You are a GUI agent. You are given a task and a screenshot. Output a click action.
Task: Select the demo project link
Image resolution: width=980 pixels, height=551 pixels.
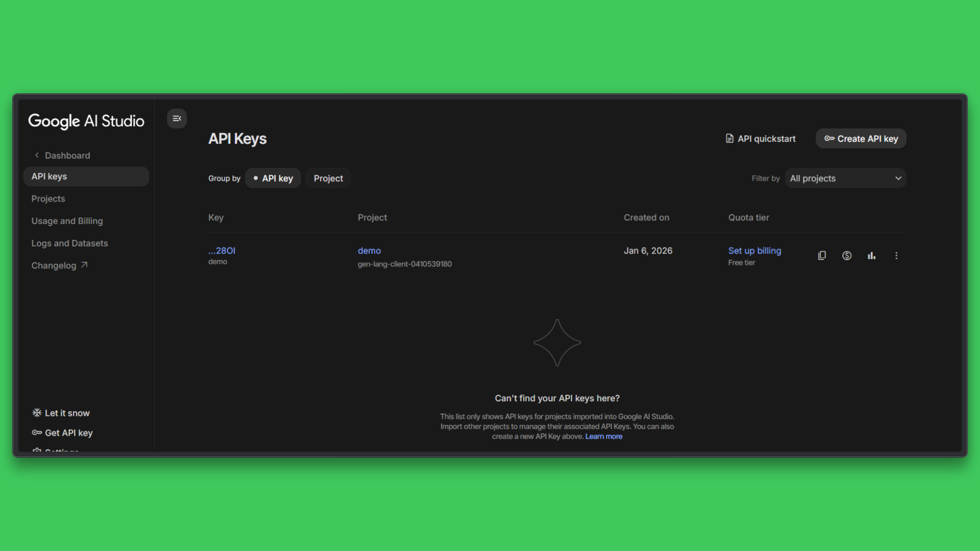pos(369,251)
